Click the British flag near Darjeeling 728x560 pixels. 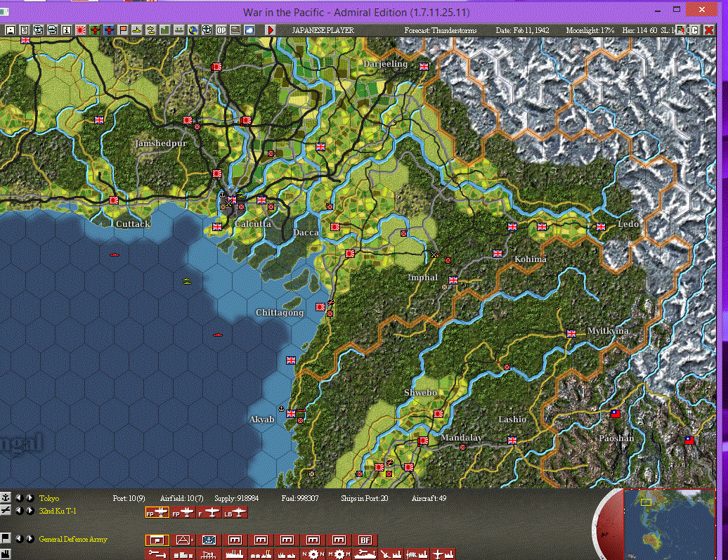coord(424,67)
